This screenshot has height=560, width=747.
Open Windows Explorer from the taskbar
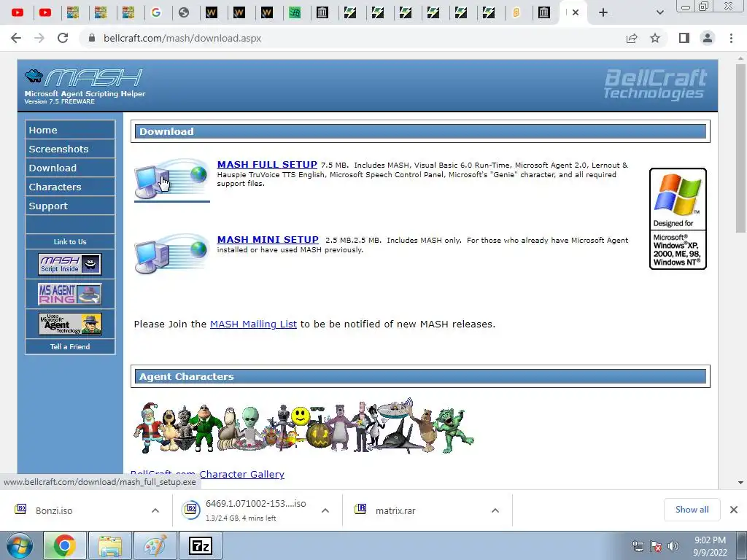click(x=110, y=545)
